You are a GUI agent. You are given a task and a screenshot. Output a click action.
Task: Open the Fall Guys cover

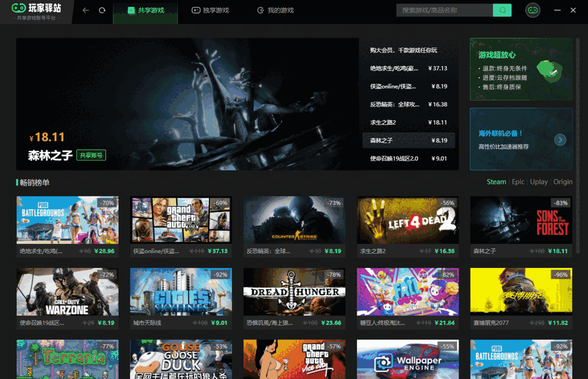tap(408, 292)
